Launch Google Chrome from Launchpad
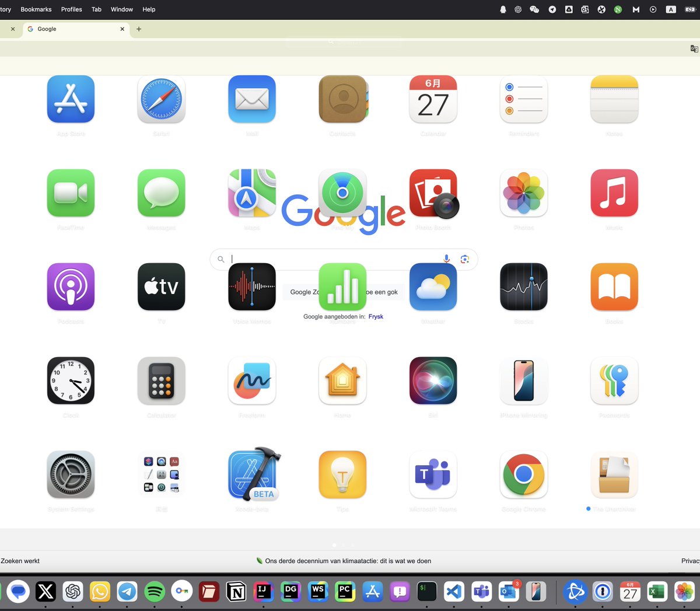700x611 pixels. 524,474
